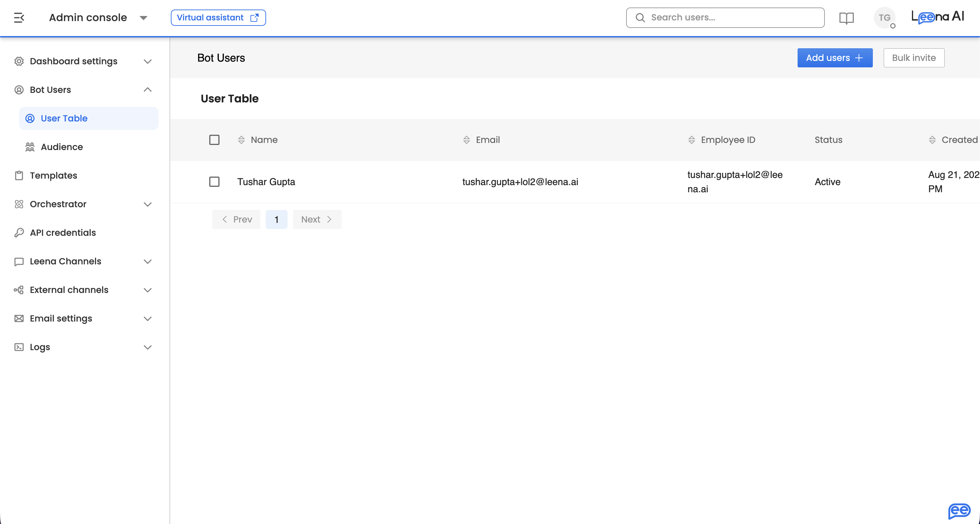Open the Leena chat bubble widget

[959, 511]
